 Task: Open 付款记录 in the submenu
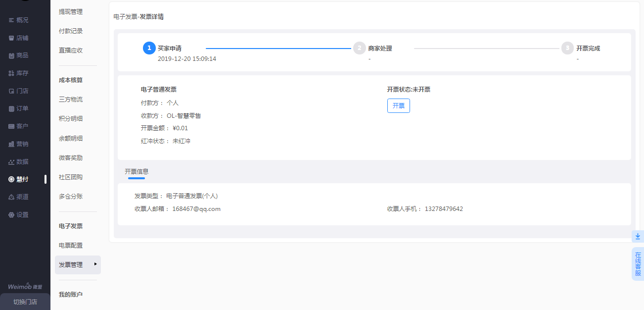[71, 31]
